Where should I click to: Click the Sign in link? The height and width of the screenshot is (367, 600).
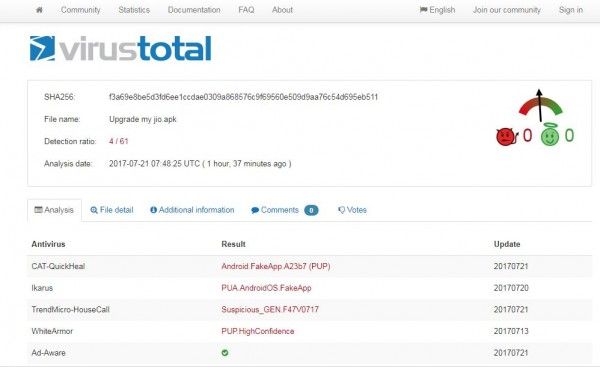(x=571, y=10)
